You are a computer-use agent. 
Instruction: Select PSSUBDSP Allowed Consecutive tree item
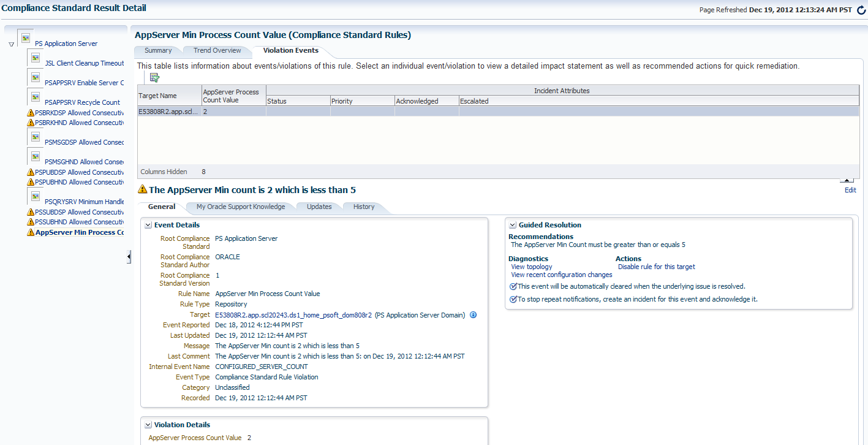click(80, 212)
